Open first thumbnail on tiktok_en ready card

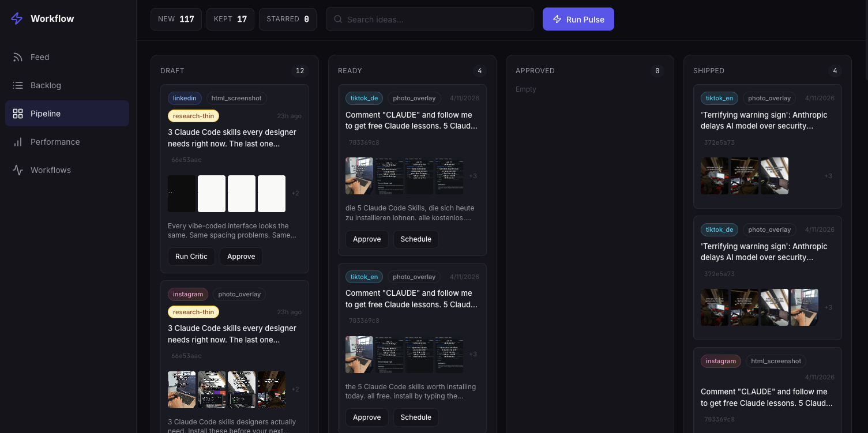pyautogui.click(x=359, y=355)
